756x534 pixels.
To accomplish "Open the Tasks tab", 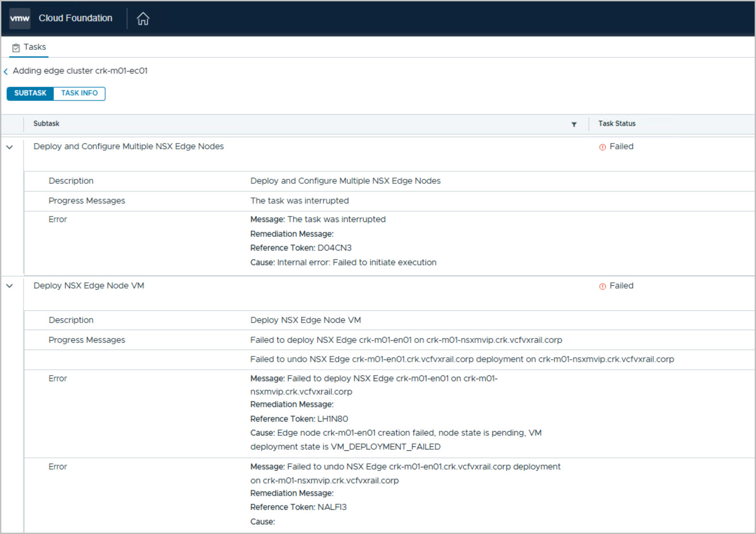I will pos(29,47).
